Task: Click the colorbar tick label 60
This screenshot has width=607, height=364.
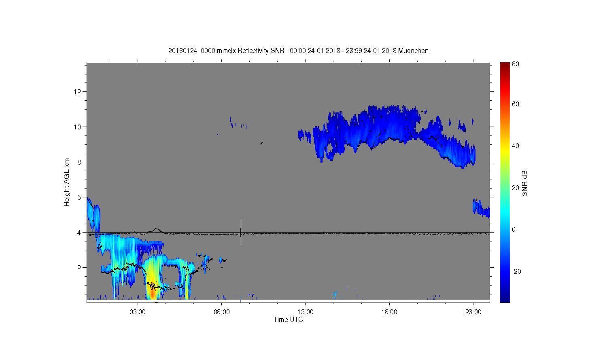Action: (x=516, y=104)
